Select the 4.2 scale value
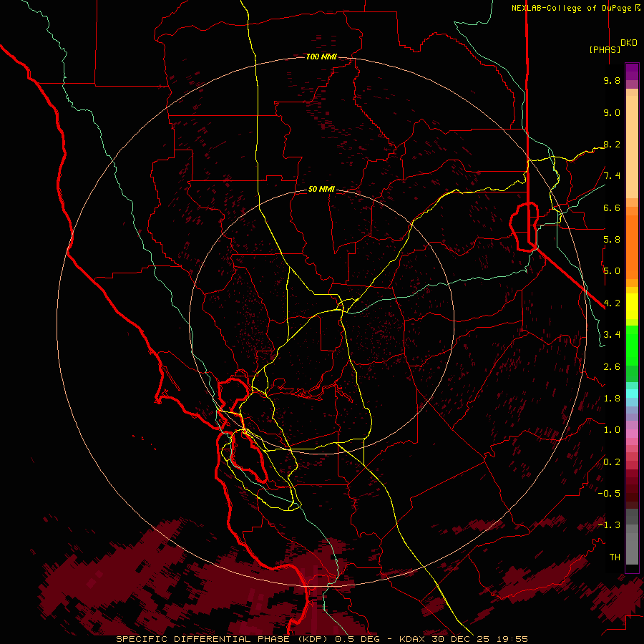 pyautogui.click(x=612, y=303)
